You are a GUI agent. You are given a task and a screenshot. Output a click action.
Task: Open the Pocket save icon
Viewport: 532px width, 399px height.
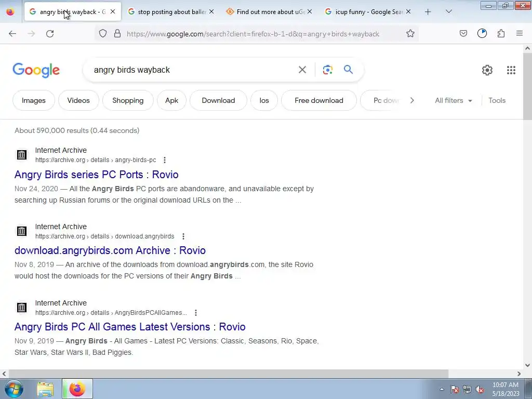click(x=463, y=34)
